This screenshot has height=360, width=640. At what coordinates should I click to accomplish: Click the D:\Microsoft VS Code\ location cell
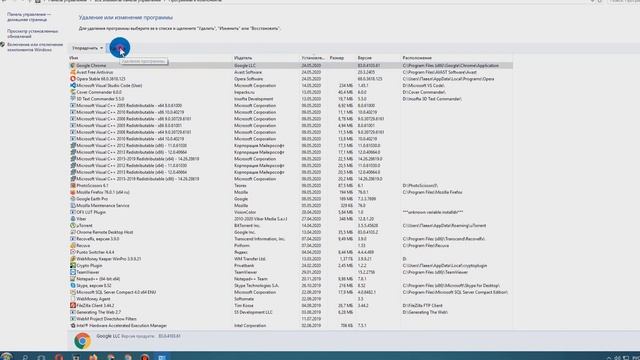coord(424,86)
